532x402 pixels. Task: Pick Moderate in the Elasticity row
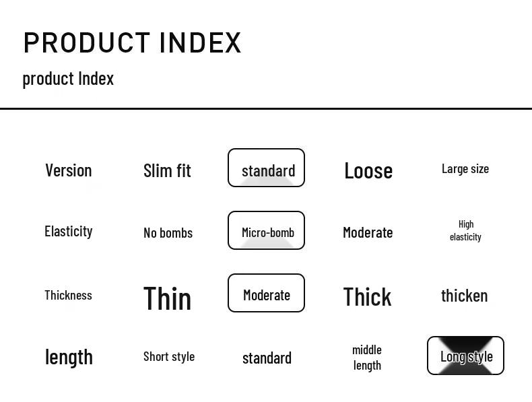point(367,232)
